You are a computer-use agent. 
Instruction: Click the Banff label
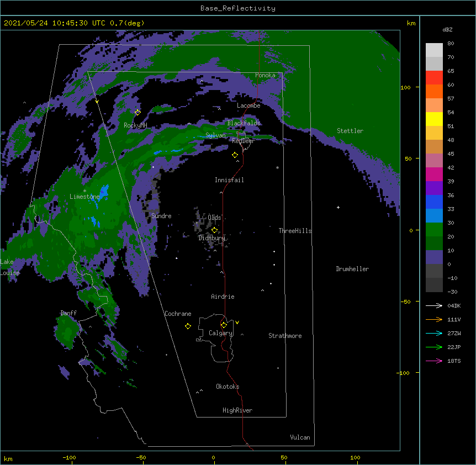(x=68, y=313)
